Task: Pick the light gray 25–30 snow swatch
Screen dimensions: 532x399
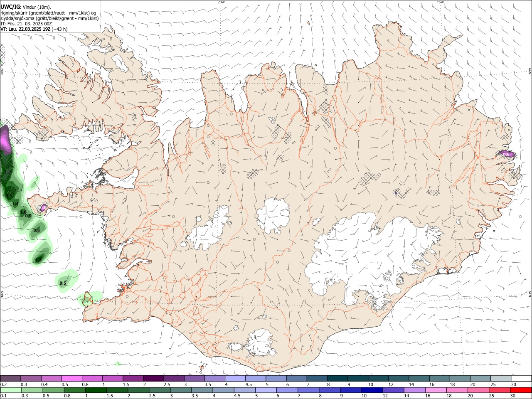Action: pyautogui.click(x=500, y=378)
